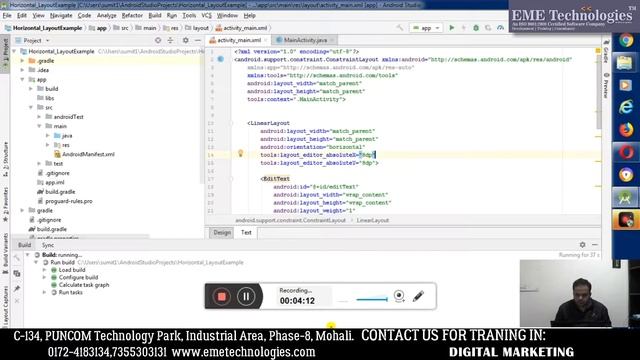640x360 pixels.
Task: Adjust the recorder volume slider
Action: tap(371, 300)
